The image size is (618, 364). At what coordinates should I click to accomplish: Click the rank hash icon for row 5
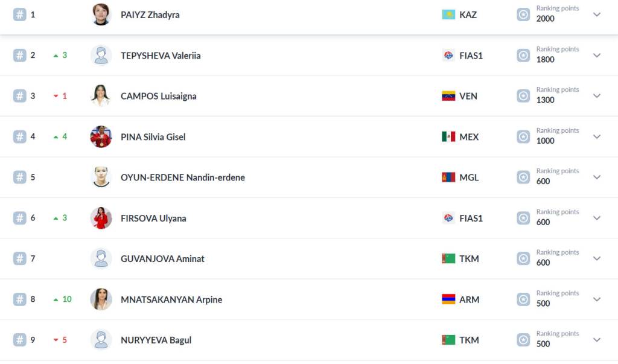20,177
